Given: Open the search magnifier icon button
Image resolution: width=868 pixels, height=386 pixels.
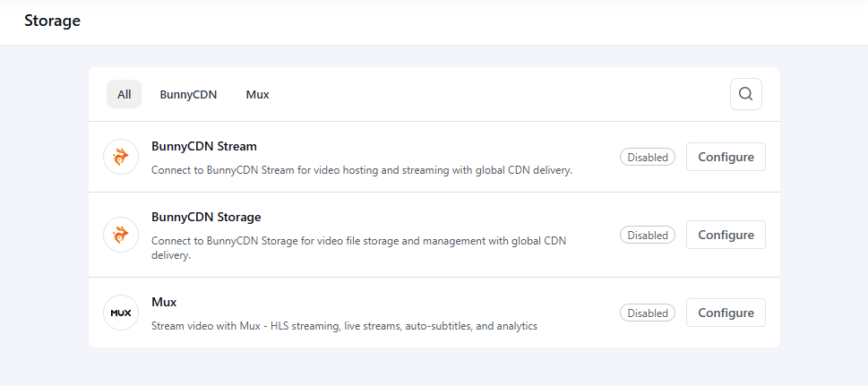Looking at the screenshot, I should (745, 94).
